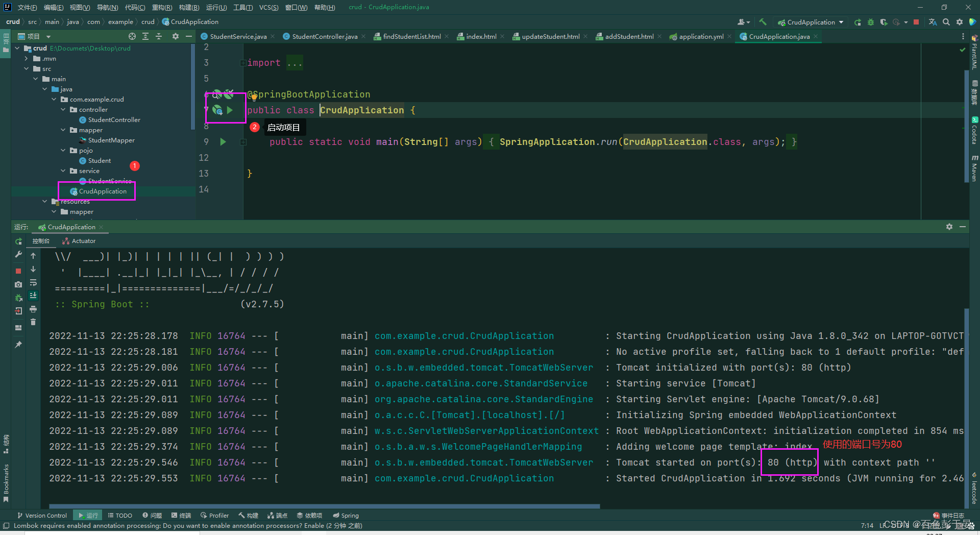Toggle the Project tool window stripe button
The image size is (980, 535).
coord(6,43)
